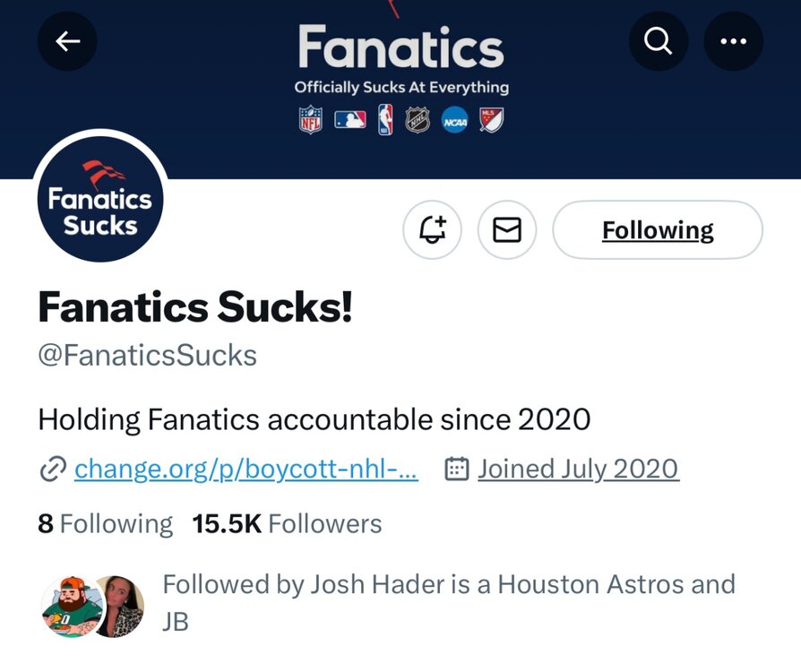Click the NFL logo in banner
The height and width of the screenshot is (672, 801).
pyautogui.click(x=311, y=120)
